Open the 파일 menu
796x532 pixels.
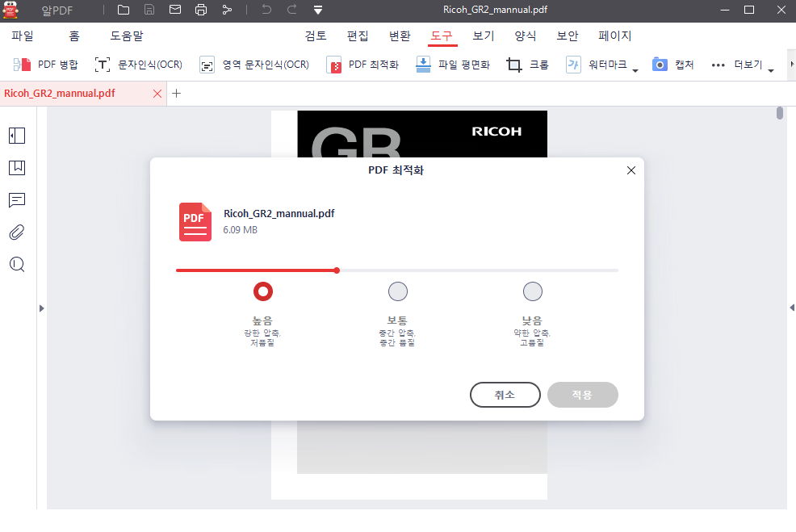tap(23, 36)
